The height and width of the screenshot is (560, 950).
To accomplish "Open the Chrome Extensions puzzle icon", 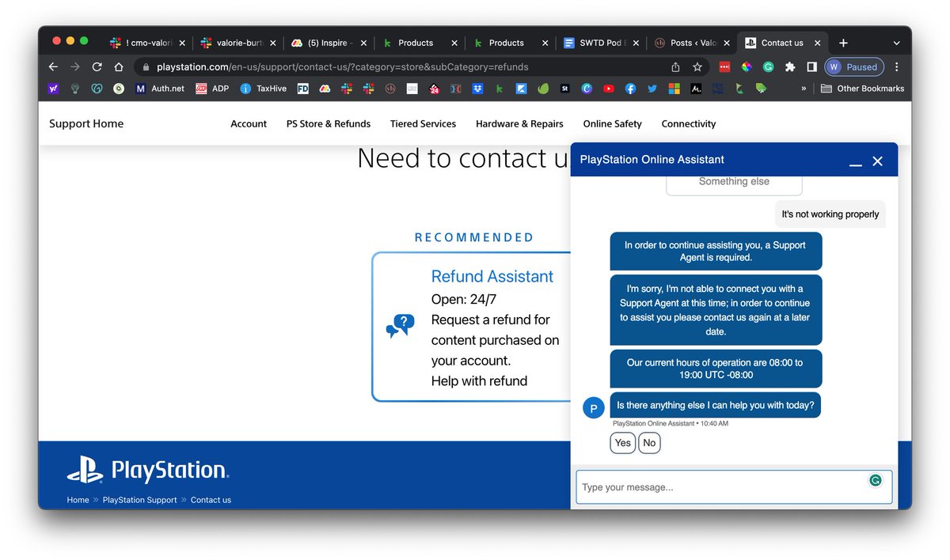I will (790, 67).
